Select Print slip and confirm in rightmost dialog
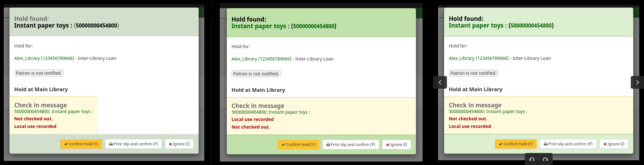Viewport: 644px width, 165px height. pyautogui.click(x=568, y=144)
